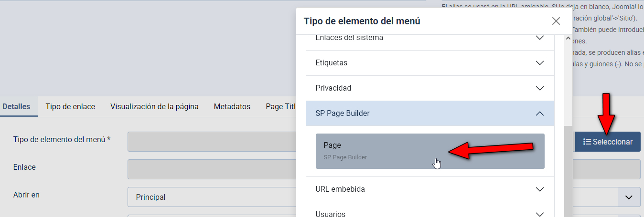This screenshot has height=217, width=644.
Task: Switch to the Detalles tab
Action: coord(16,107)
